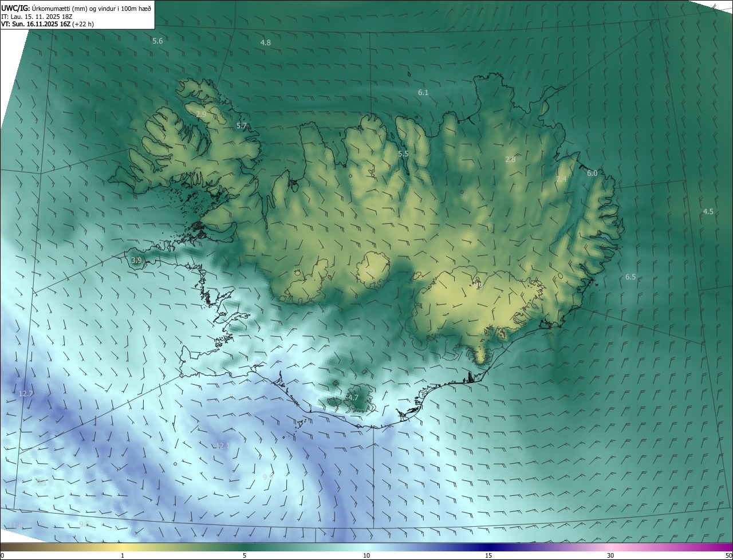733x560 pixels.
Task: Click the valid time line 'VT: Sun. 16.11.2025 16Z (+22 h)'
Action: pyautogui.click(x=48, y=24)
